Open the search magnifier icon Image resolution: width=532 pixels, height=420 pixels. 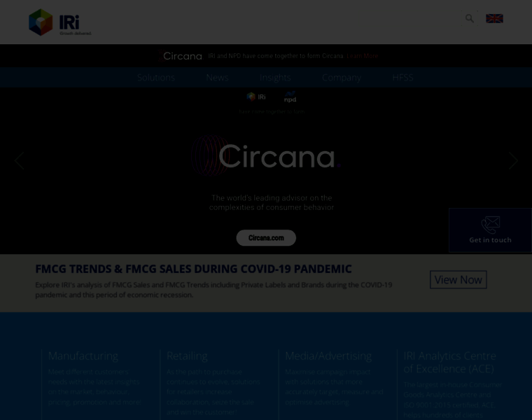(x=469, y=18)
